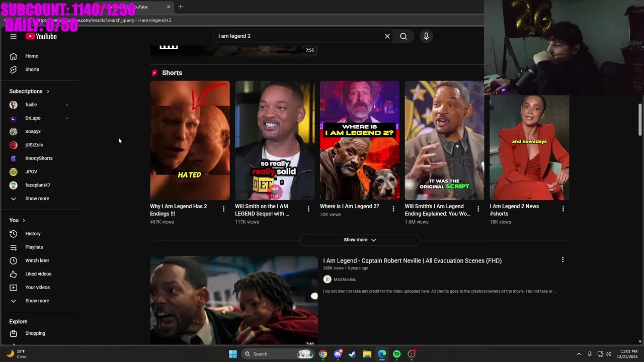Open Discord from the taskbar
Viewport: 644px width, 362px height.
pos(338,354)
